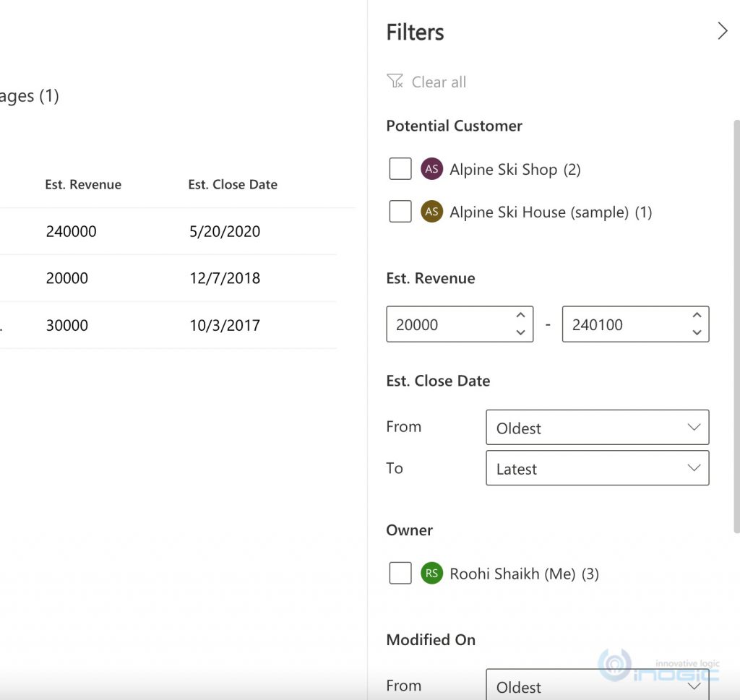This screenshot has height=700, width=740.
Task: Expand the Est. Close Date To dropdown
Action: pos(597,468)
